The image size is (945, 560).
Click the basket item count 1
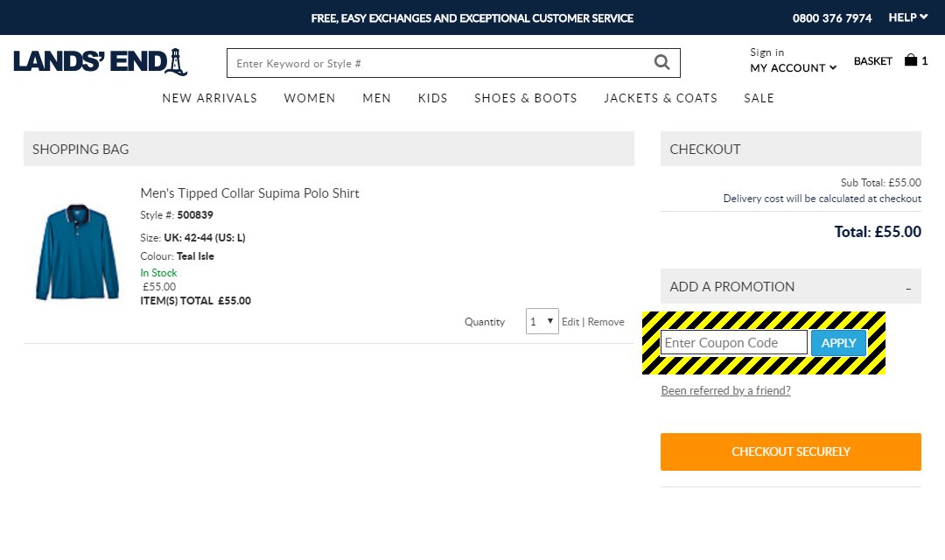click(x=925, y=61)
